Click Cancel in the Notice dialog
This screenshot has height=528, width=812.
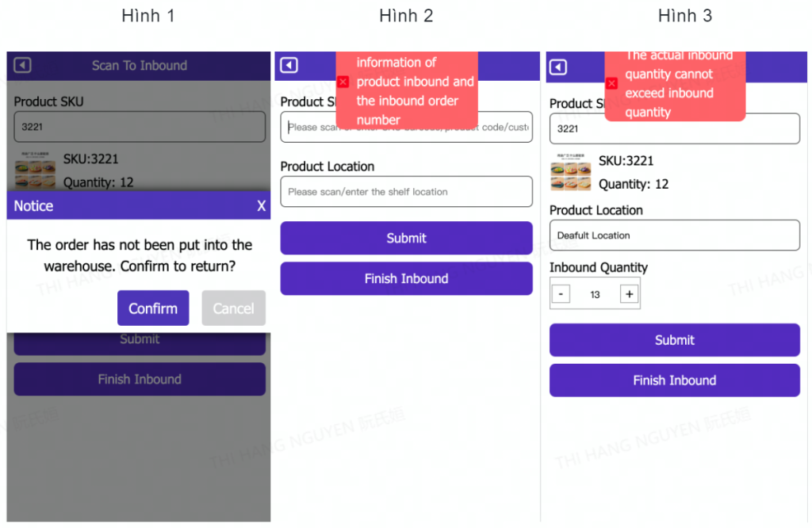[x=234, y=308]
